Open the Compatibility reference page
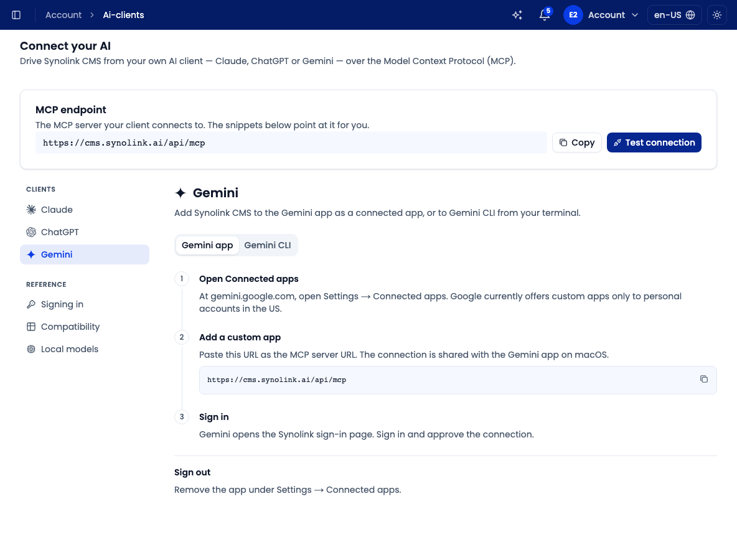Image resolution: width=737 pixels, height=560 pixels. tap(85, 327)
